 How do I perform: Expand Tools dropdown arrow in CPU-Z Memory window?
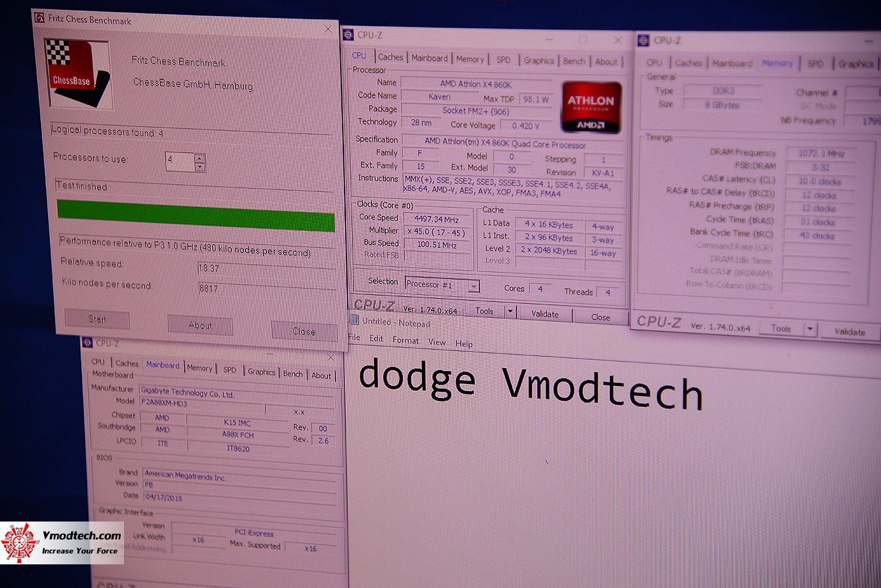(810, 330)
